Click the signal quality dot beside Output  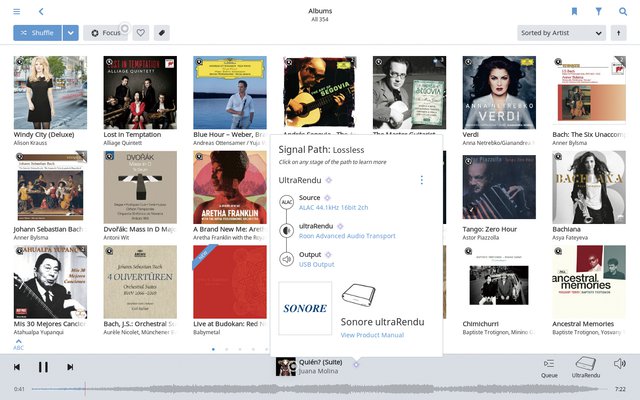coord(328,255)
